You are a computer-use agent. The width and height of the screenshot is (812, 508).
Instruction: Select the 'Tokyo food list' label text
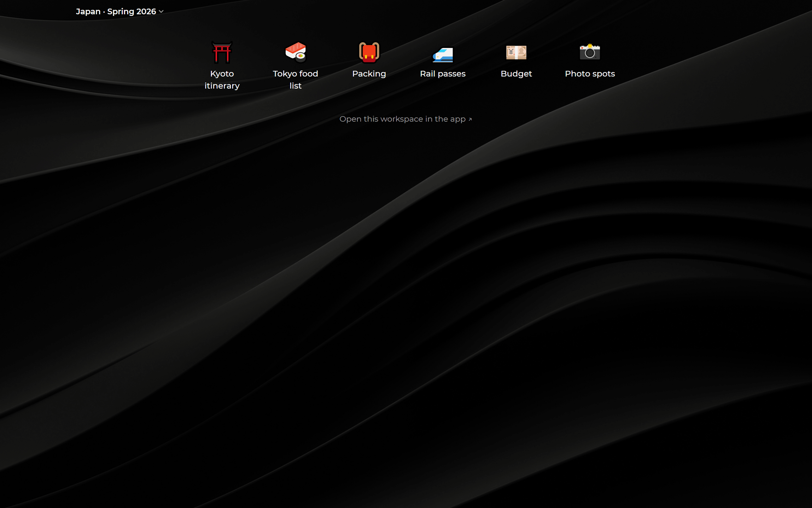pos(295,80)
